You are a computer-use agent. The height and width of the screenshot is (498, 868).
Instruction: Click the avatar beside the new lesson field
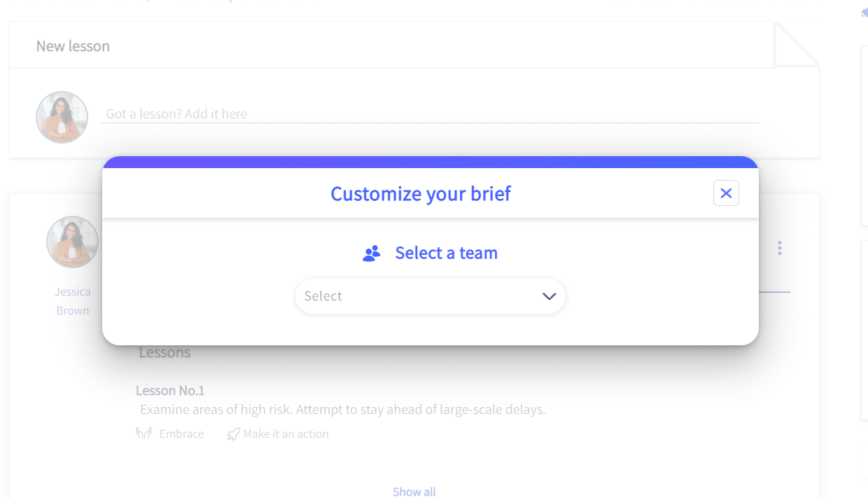pyautogui.click(x=62, y=117)
